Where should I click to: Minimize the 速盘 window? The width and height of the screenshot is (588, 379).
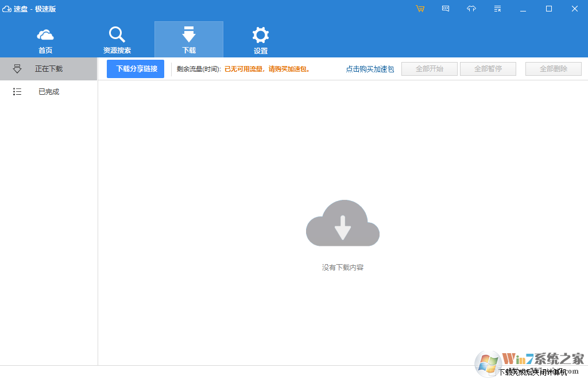(x=523, y=9)
